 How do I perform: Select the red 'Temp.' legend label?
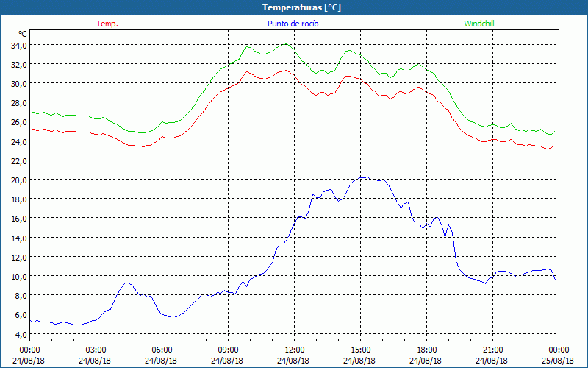(107, 24)
